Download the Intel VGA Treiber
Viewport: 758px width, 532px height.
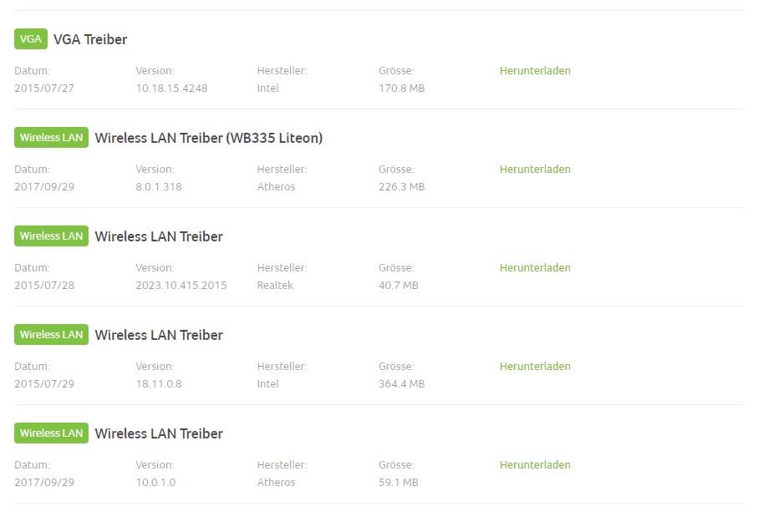pos(535,70)
